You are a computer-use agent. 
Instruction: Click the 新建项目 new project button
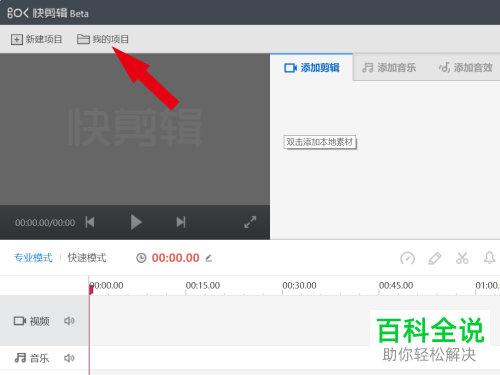tap(37, 39)
